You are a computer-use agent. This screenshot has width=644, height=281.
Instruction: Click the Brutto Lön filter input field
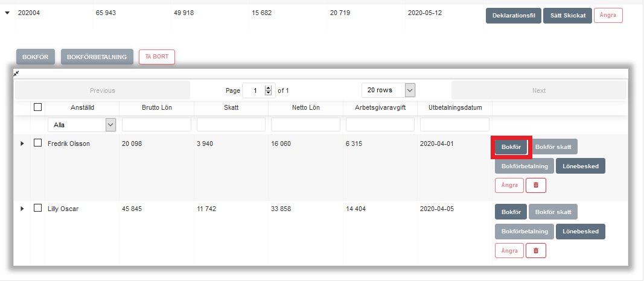point(156,124)
